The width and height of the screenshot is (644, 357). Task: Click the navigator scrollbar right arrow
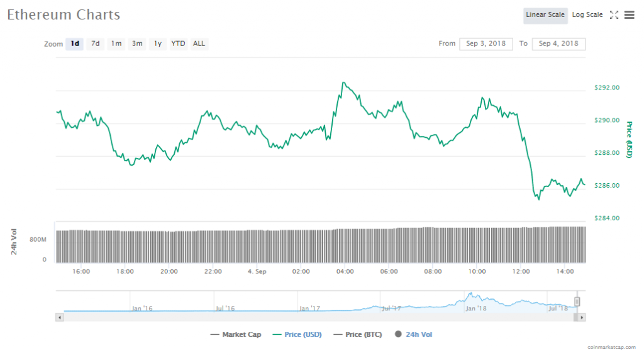click(x=581, y=317)
